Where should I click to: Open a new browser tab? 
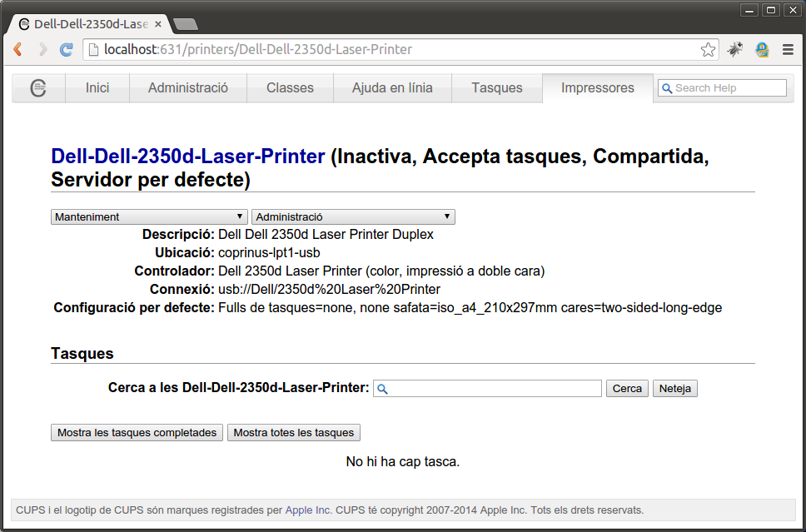[185, 24]
